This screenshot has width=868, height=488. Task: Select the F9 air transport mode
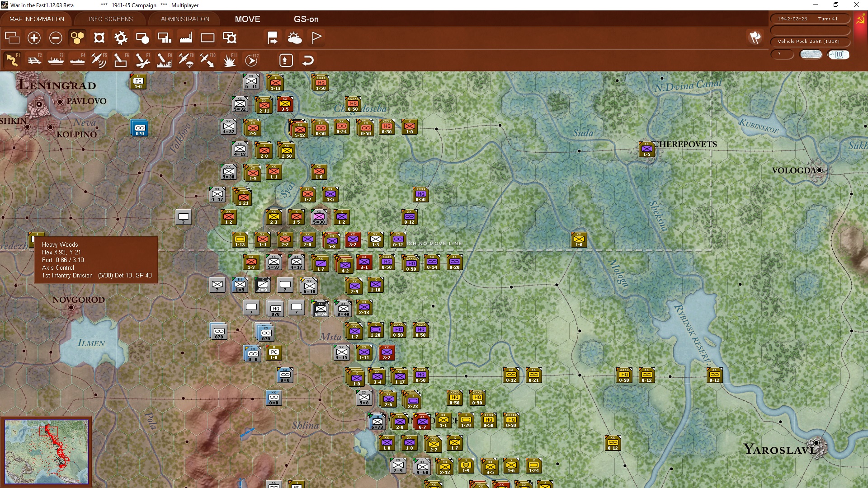tap(186, 60)
